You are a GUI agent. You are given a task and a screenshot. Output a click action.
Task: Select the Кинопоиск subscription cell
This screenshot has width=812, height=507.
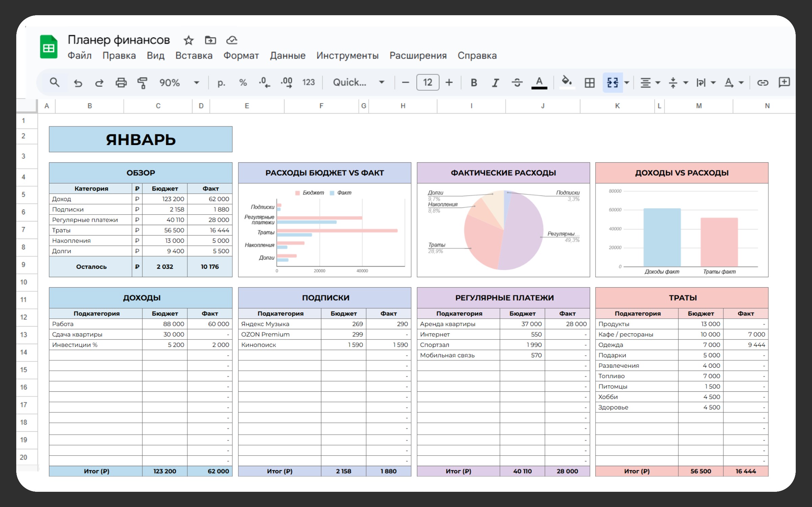280,345
